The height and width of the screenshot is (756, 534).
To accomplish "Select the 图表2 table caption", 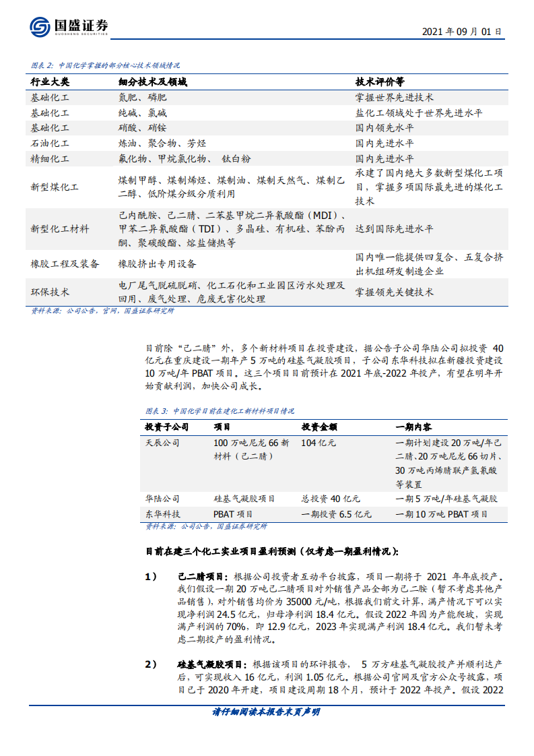I will (105, 65).
